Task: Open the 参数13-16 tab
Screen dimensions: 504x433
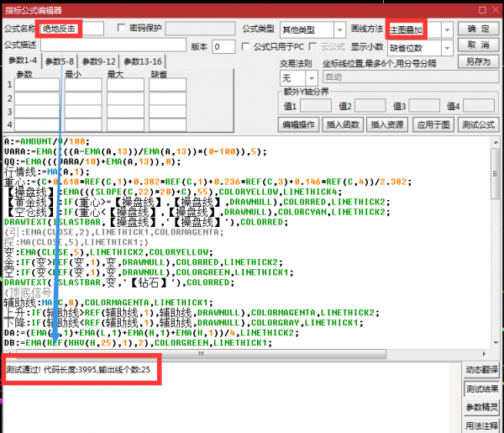Action: pos(143,61)
